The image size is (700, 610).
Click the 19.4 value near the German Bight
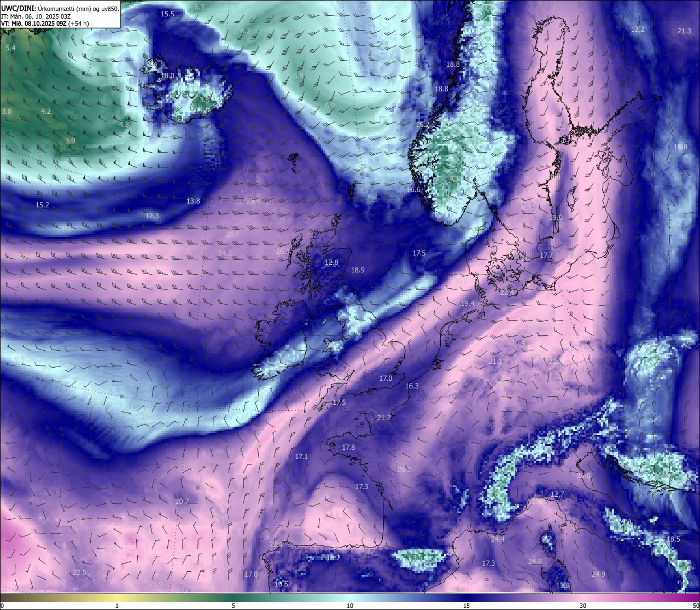(x=468, y=303)
